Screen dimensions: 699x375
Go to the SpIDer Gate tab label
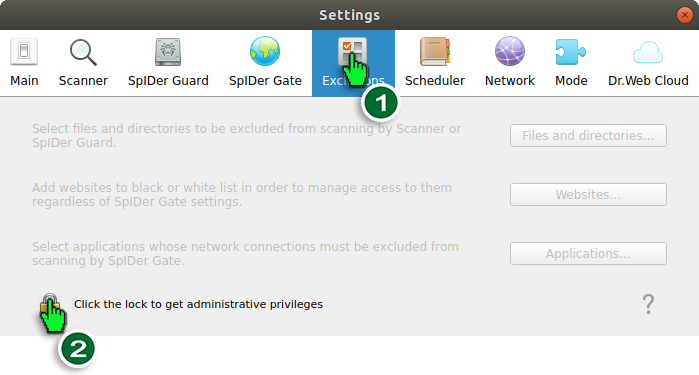tap(265, 81)
